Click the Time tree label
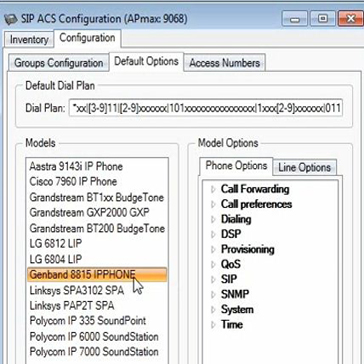 pyautogui.click(x=232, y=325)
